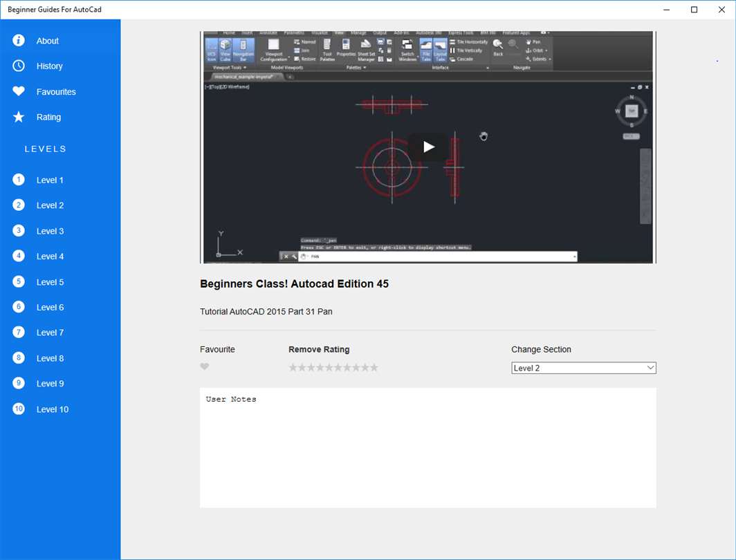Open Favourites via the heart icon in sidebar
The image size is (736, 560).
pos(18,91)
